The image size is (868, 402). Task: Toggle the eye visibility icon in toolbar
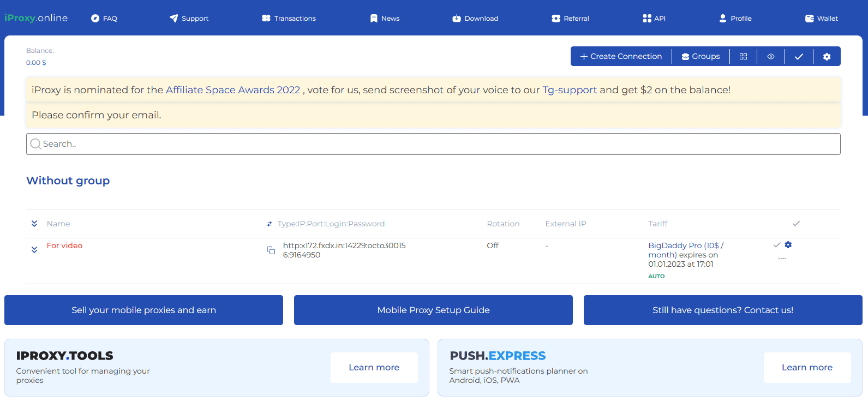coord(771,57)
